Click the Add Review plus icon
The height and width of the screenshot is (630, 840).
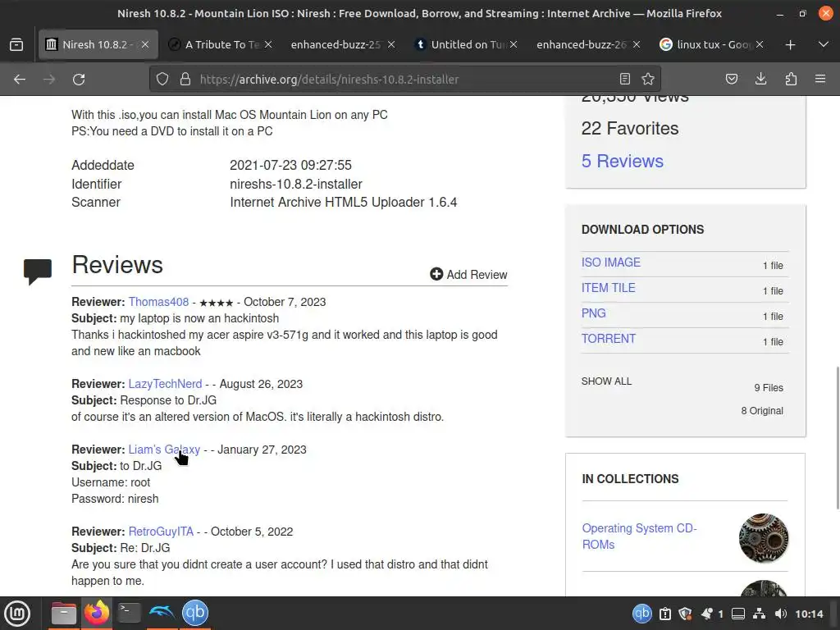436,274
